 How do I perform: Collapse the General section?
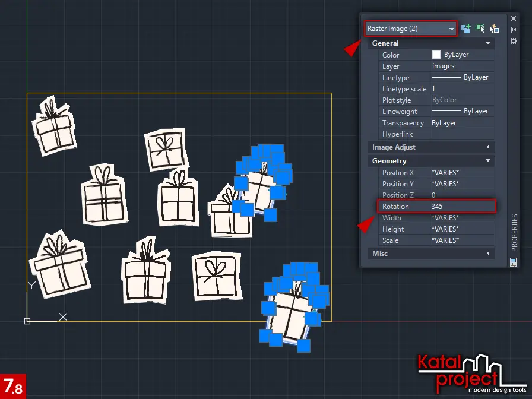coord(488,43)
